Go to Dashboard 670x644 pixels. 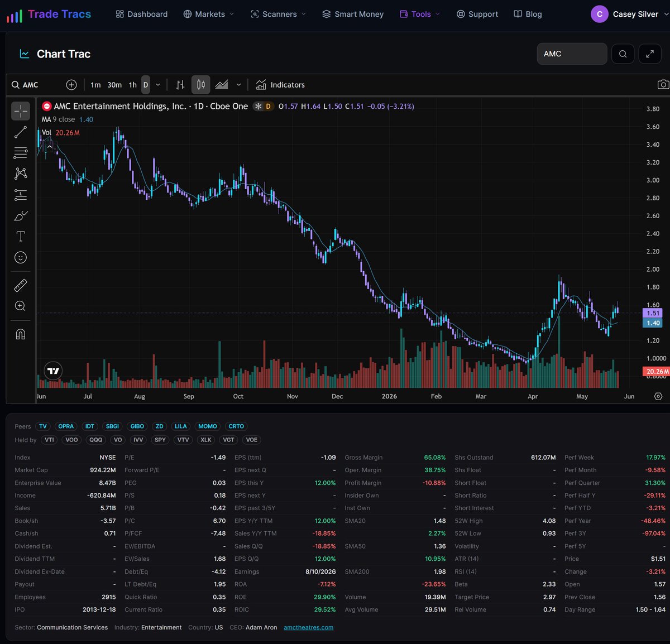(x=142, y=14)
